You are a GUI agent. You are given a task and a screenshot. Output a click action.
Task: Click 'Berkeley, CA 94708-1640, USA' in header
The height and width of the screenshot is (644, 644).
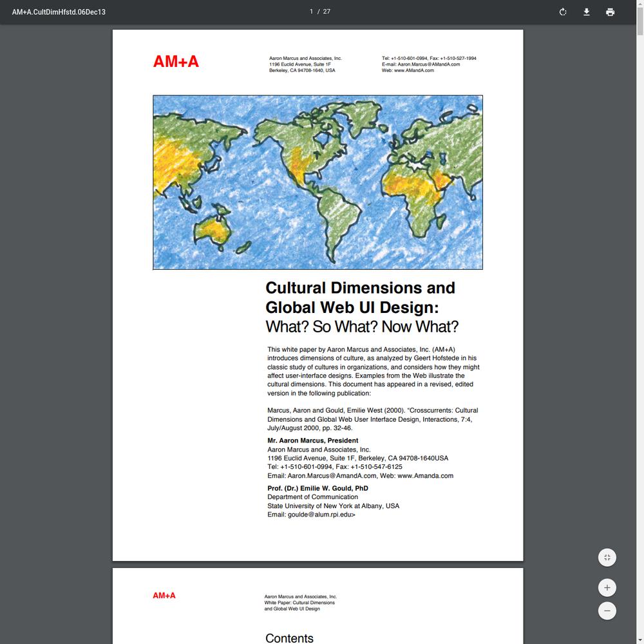coord(302,71)
